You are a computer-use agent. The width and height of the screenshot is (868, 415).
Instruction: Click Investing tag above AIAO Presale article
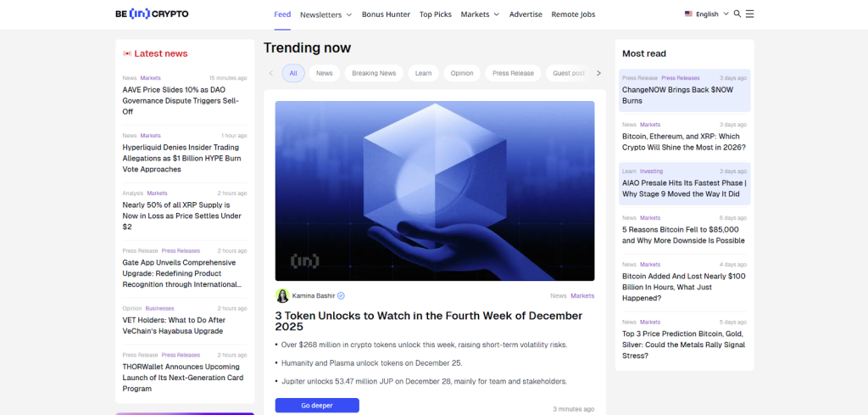pyautogui.click(x=652, y=171)
